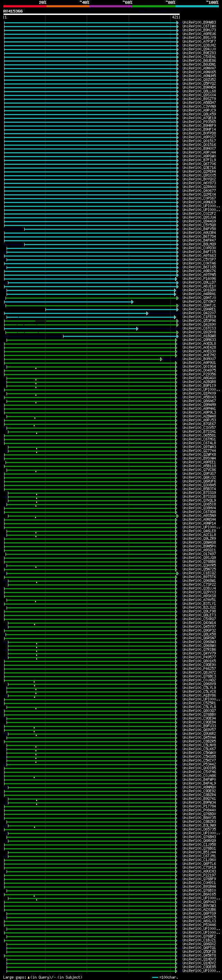Select label UniRef100_P53442

(x=199, y=764)
